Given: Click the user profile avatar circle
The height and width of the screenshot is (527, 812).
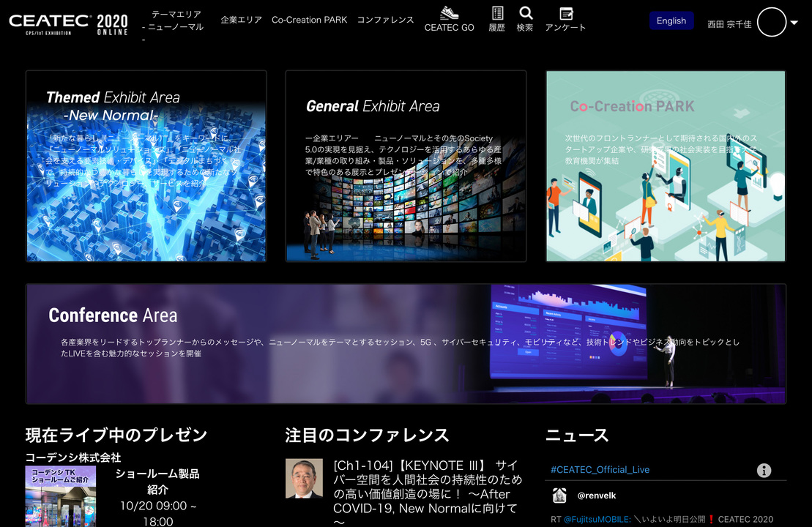Looking at the screenshot, I should [771, 22].
